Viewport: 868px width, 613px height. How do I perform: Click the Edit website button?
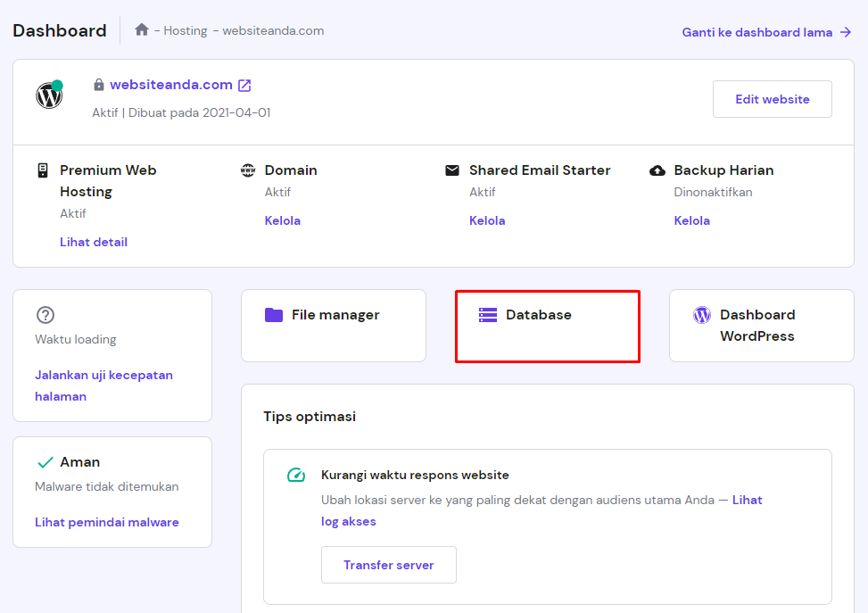pos(772,98)
